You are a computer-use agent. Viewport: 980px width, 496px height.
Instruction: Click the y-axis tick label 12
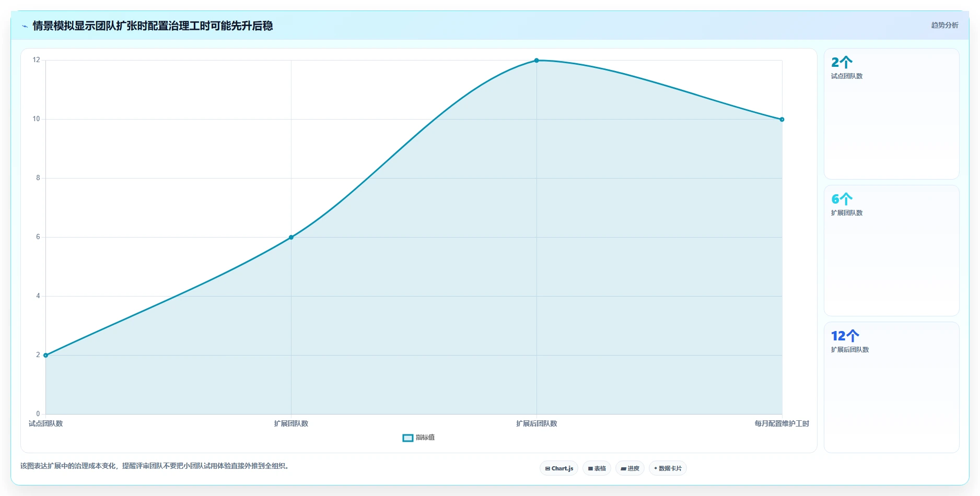pyautogui.click(x=36, y=60)
